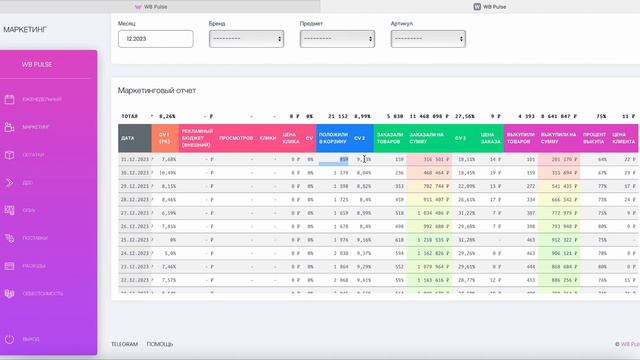The height and width of the screenshot is (360, 640).
Task: Click the ДДР chevron icon in sidebar
Action: 9,182
